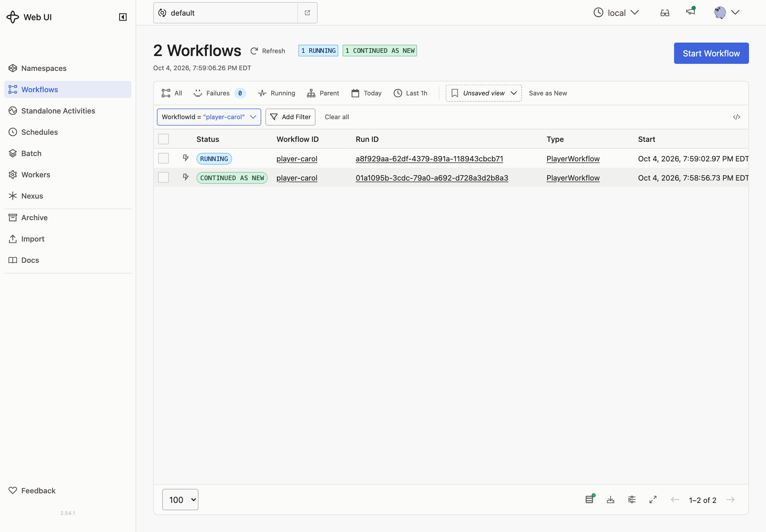
Task: Open lightning icon for RUNNING row
Action: coord(185,158)
